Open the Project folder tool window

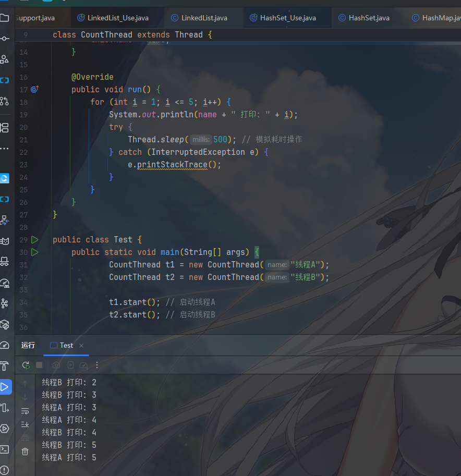click(x=5, y=18)
